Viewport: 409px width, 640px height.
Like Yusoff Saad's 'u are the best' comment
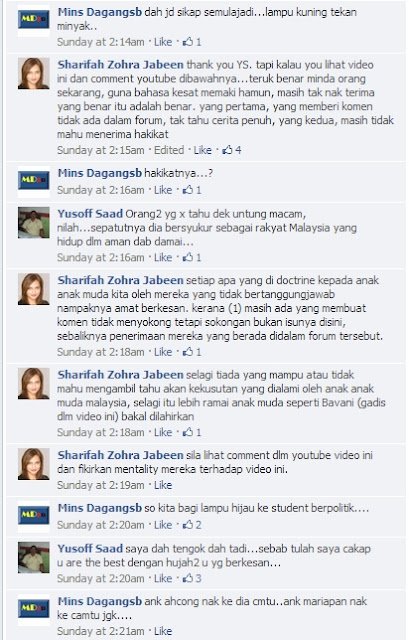(x=163, y=578)
